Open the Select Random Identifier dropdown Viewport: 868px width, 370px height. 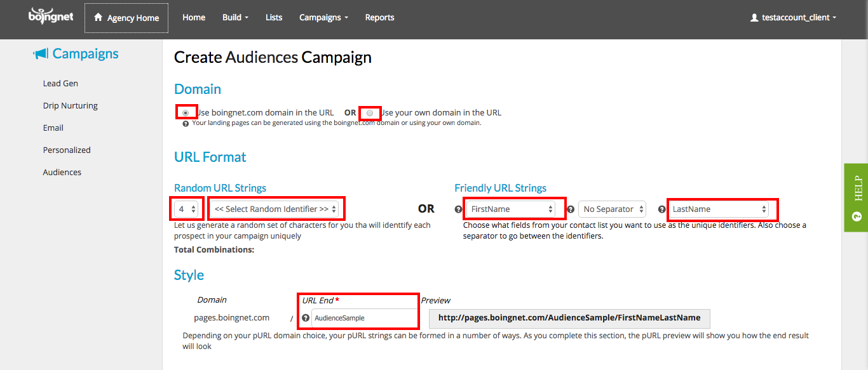tap(276, 209)
